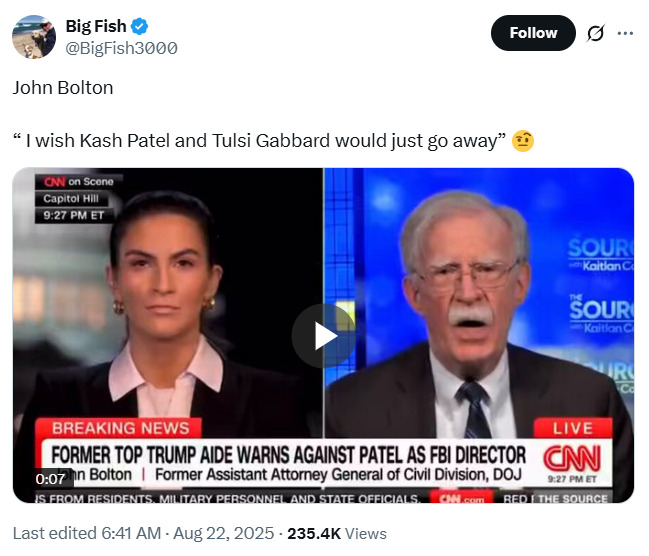The width and height of the screenshot is (649, 556).
Task: Open the @BigFish3000 handle link
Action: (x=121, y=48)
